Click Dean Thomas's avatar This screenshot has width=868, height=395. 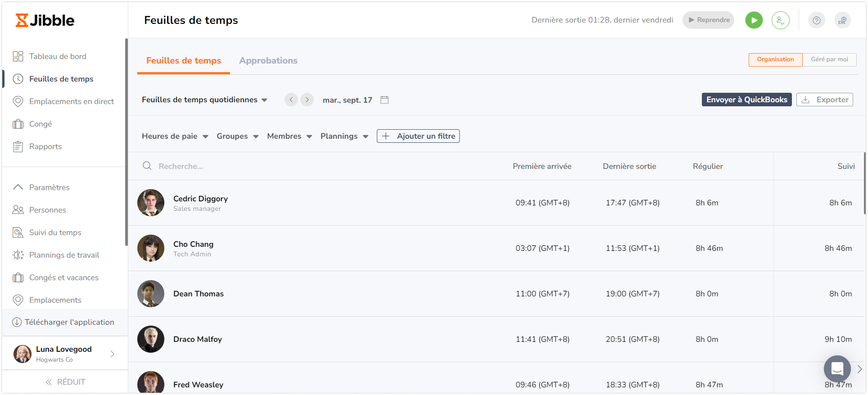coord(151,294)
